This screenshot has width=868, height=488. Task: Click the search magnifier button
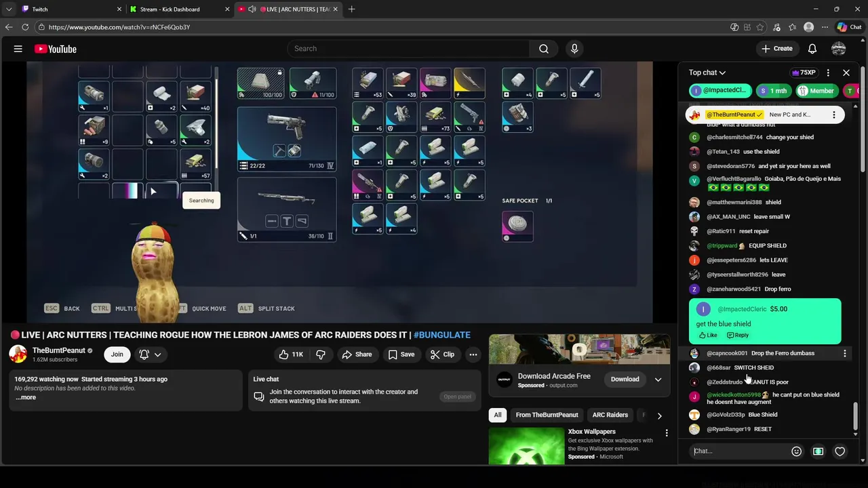click(x=544, y=49)
